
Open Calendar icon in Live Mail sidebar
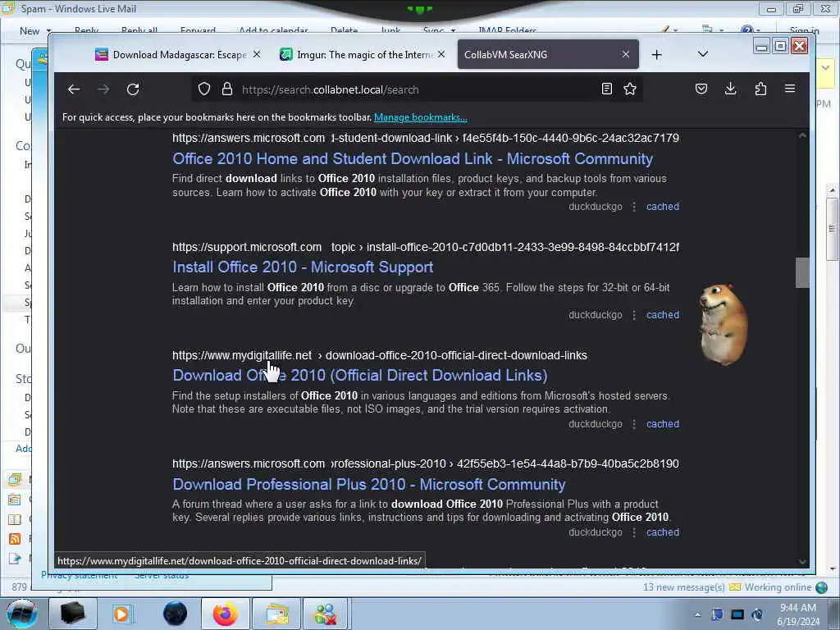[x=15, y=500]
